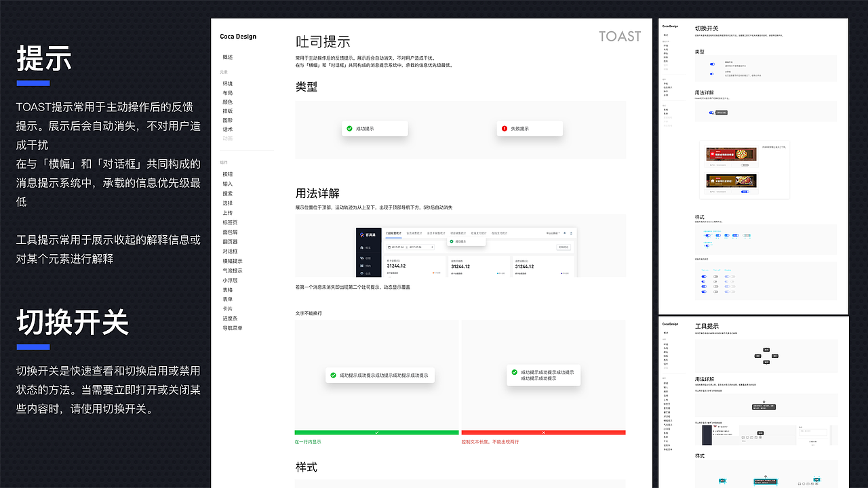Go to 上传 component page
Screen dimensions: 868x488
227,213
